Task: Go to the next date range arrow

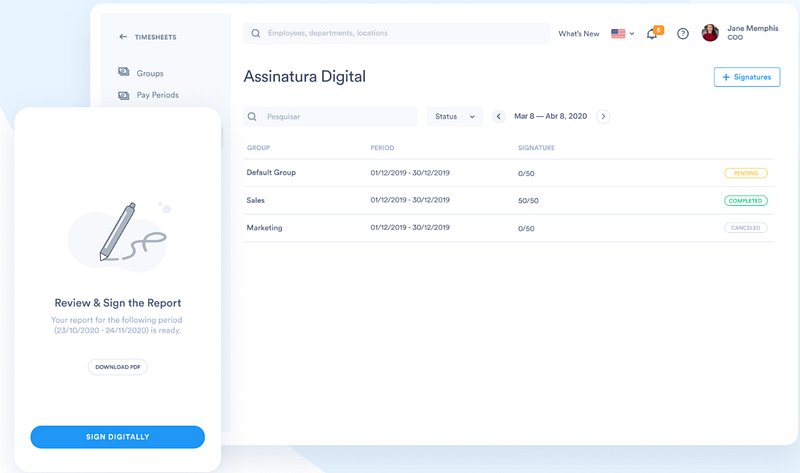Action: [603, 116]
